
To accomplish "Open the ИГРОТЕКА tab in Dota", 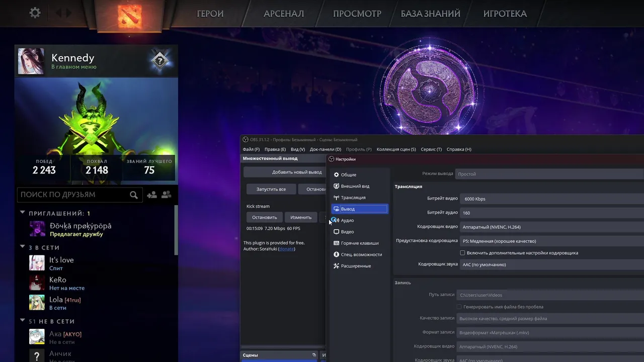I will pos(505,14).
